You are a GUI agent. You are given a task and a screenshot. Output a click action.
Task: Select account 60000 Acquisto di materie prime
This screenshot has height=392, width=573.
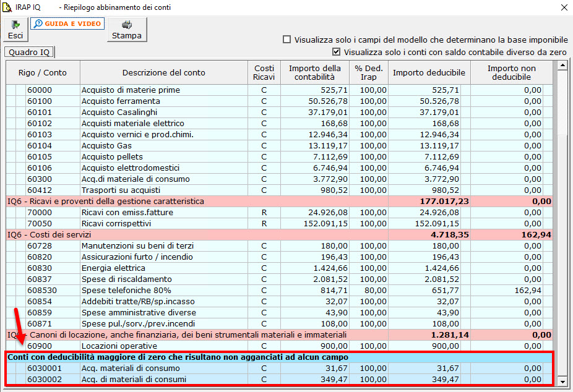(279, 90)
